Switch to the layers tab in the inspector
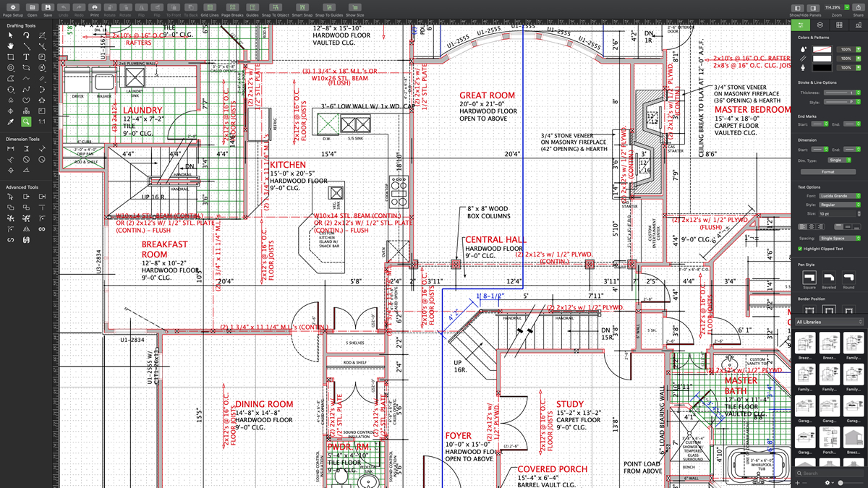Viewport: 868px width, 488px height. point(820,25)
